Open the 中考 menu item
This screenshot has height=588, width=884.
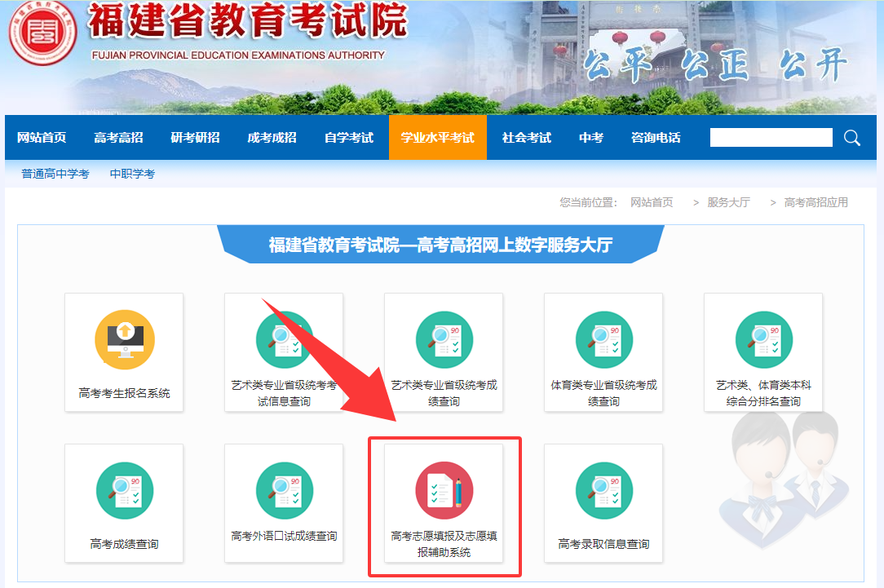[591, 138]
